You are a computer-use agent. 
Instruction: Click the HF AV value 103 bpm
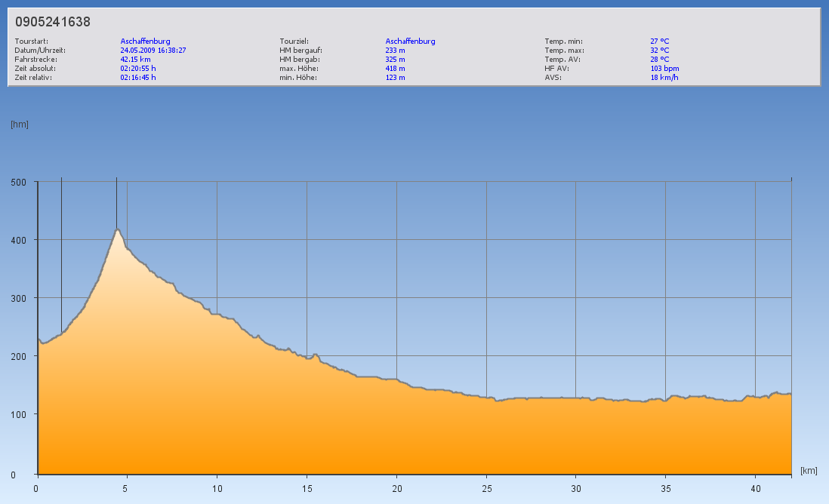664,69
